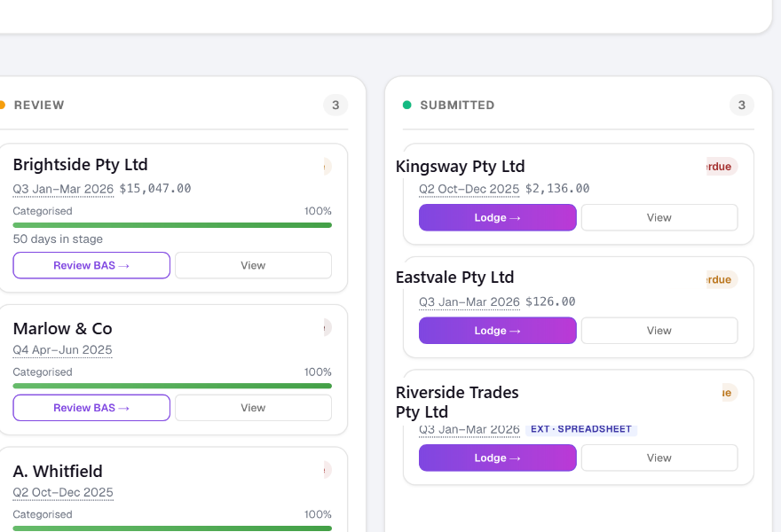Click Eastvale's Q3 Jan–Mar 2026 period
This screenshot has width=781, height=532.
(469, 302)
